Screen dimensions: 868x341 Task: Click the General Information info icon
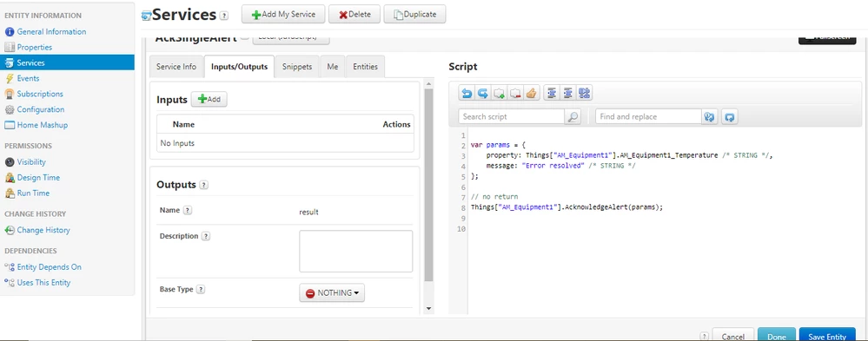click(x=10, y=32)
